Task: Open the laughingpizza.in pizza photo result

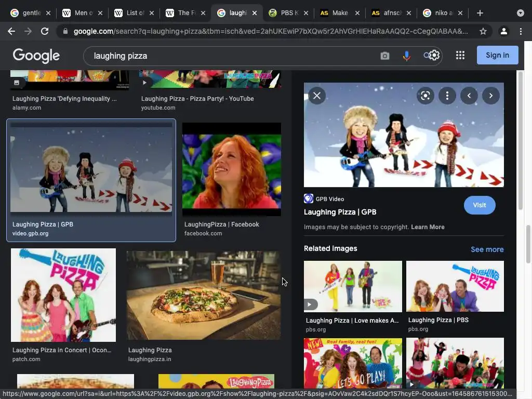Action: pos(204,295)
